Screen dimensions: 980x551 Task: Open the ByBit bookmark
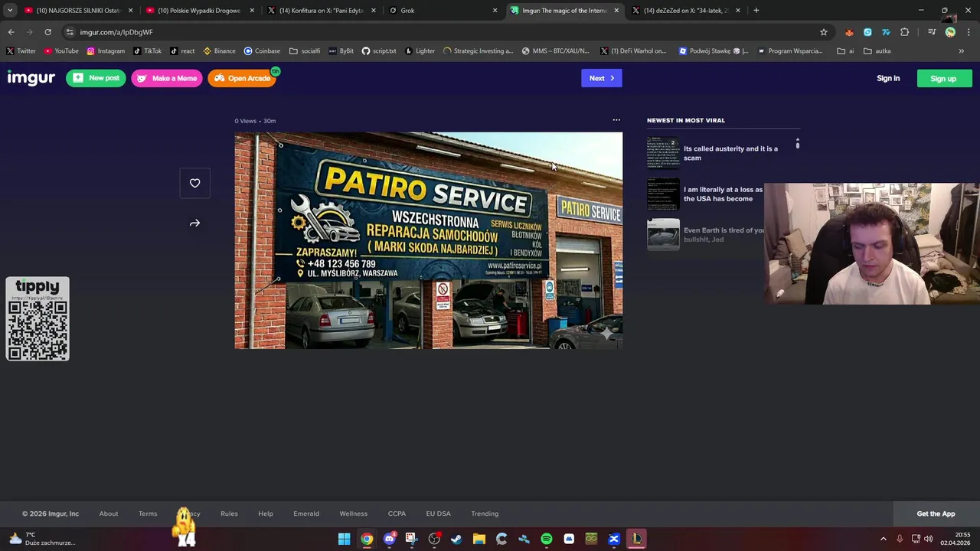click(x=341, y=51)
